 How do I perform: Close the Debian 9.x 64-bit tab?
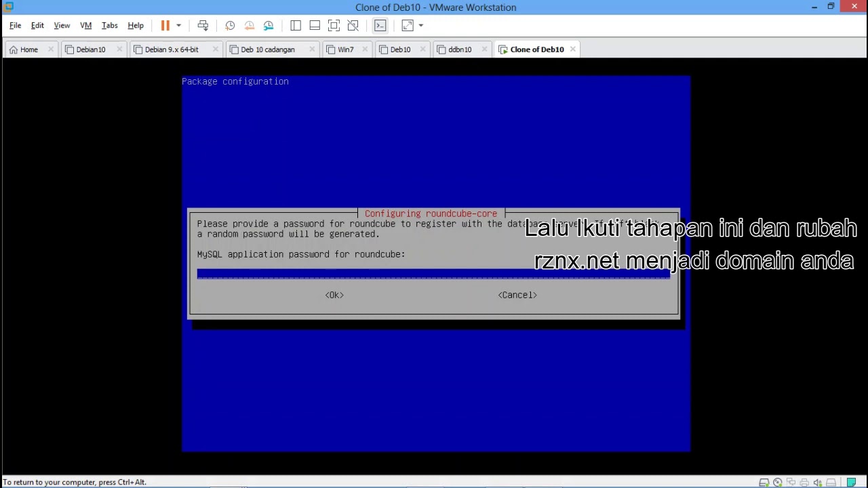[216, 49]
